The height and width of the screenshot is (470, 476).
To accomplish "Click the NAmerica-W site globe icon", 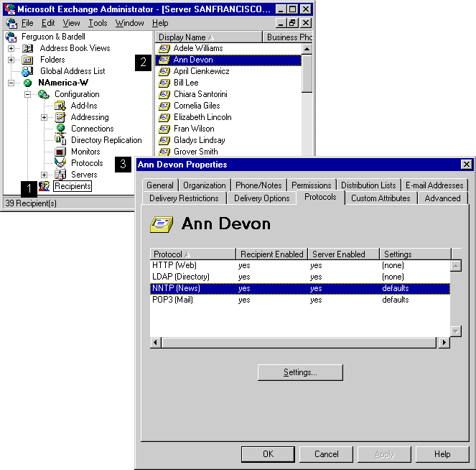I will tap(27, 83).
